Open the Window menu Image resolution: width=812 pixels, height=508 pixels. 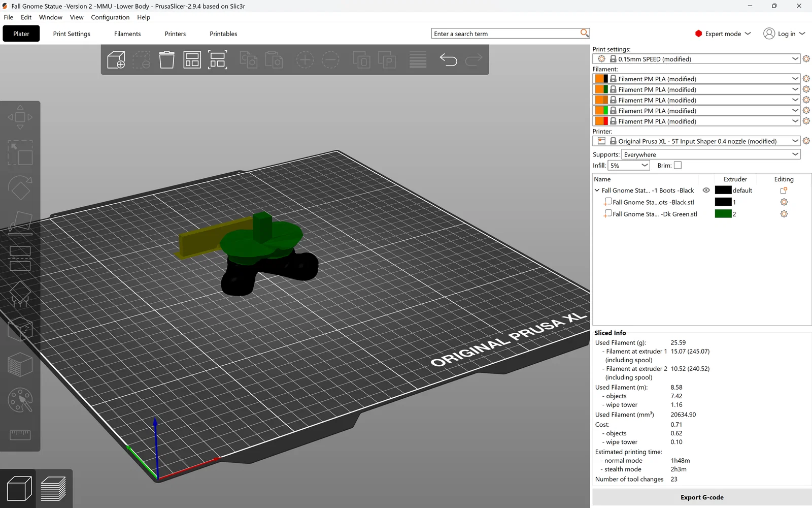[51, 17]
